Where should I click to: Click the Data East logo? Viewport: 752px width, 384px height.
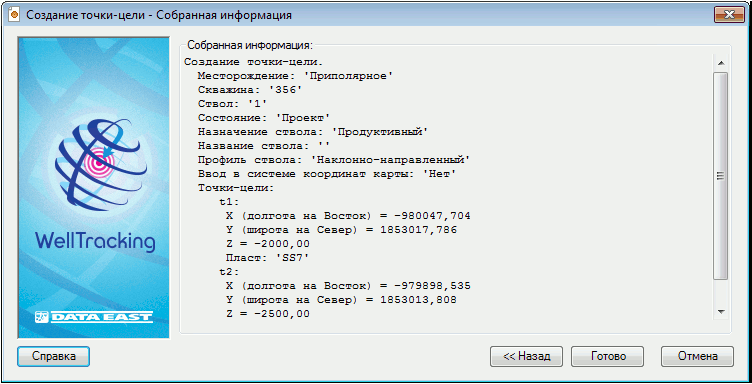(x=94, y=317)
